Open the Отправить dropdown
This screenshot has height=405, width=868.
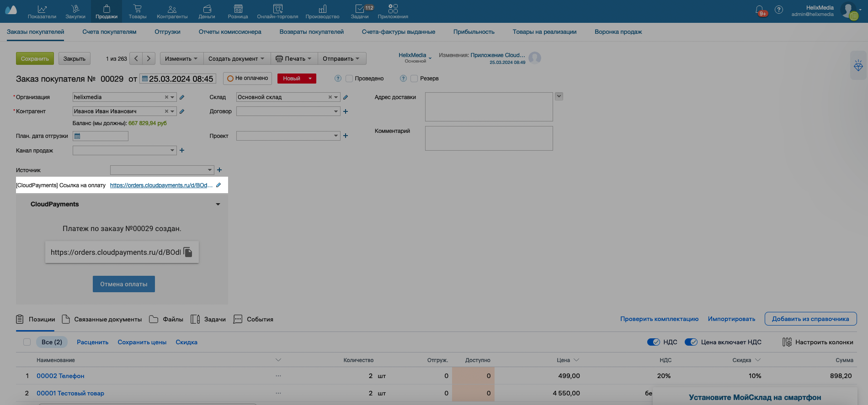point(341,58)
